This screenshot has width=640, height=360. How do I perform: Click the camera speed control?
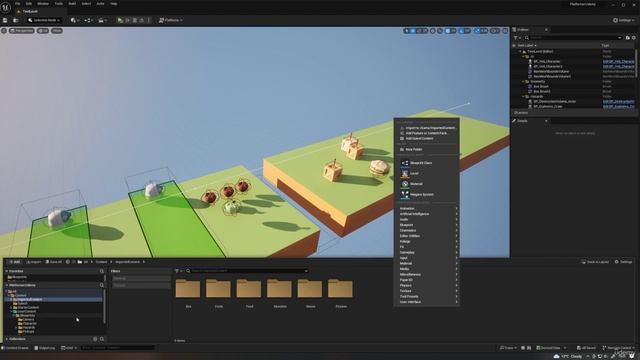coord(495,31)
